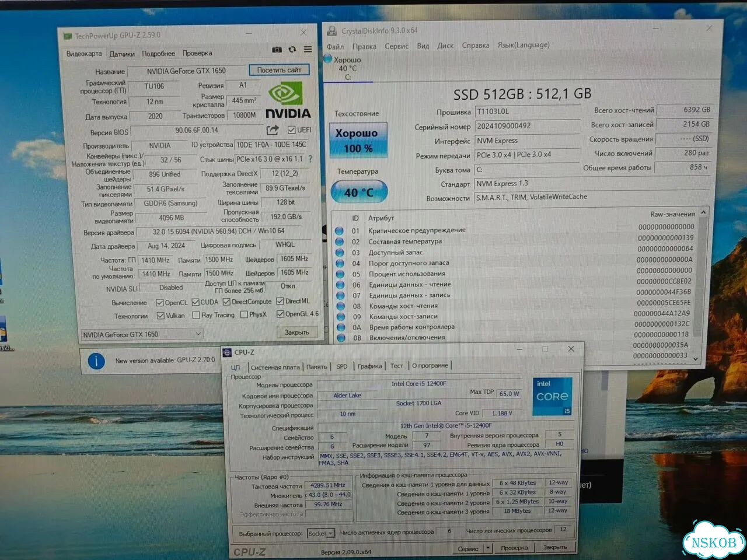Click status circle of attribute 01 Критическое предупреждение
The height and width of the screenshot is (560, 747).
point(339,230)
